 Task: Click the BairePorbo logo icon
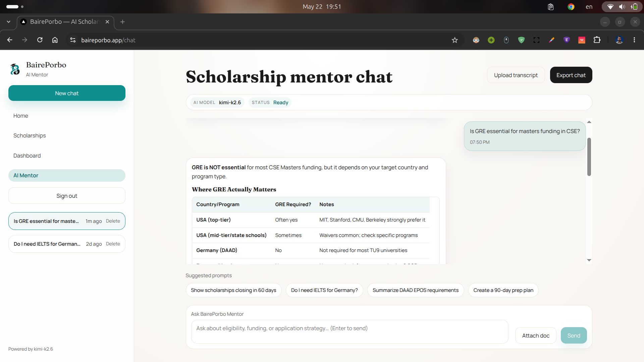pyautogui.click(x=15, y=69)
